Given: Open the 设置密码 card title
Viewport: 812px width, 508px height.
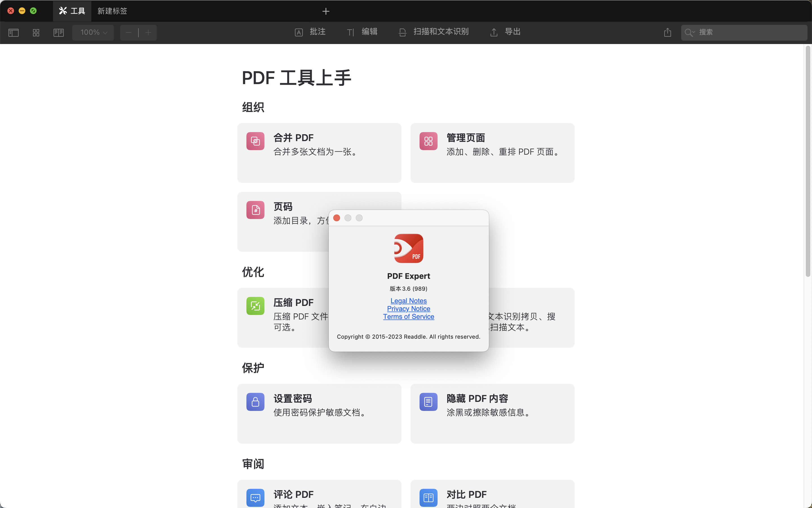Looking at the screenshot, I should [293, 398].
